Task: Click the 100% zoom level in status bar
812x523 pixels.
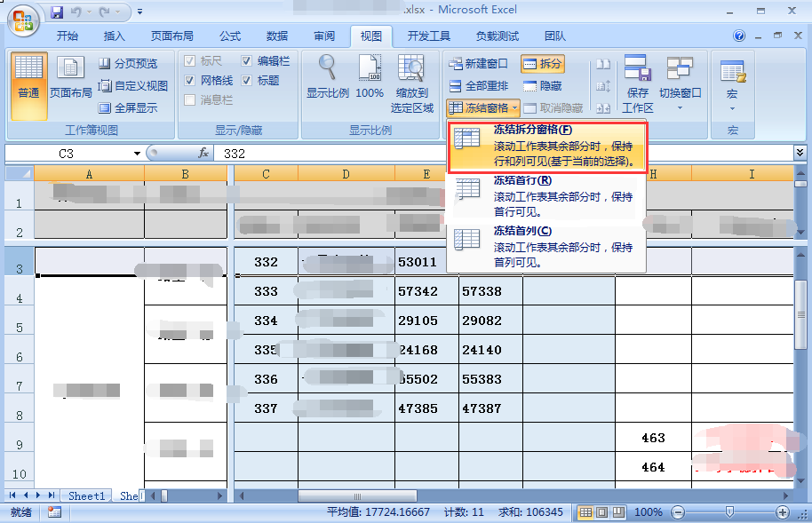Action: (648, 512)
